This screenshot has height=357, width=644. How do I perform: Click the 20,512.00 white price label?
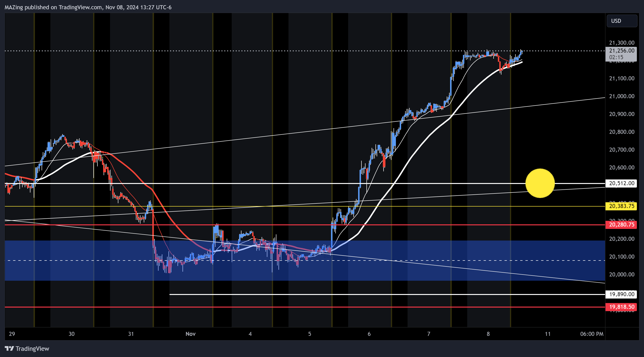tap(621, 183)
